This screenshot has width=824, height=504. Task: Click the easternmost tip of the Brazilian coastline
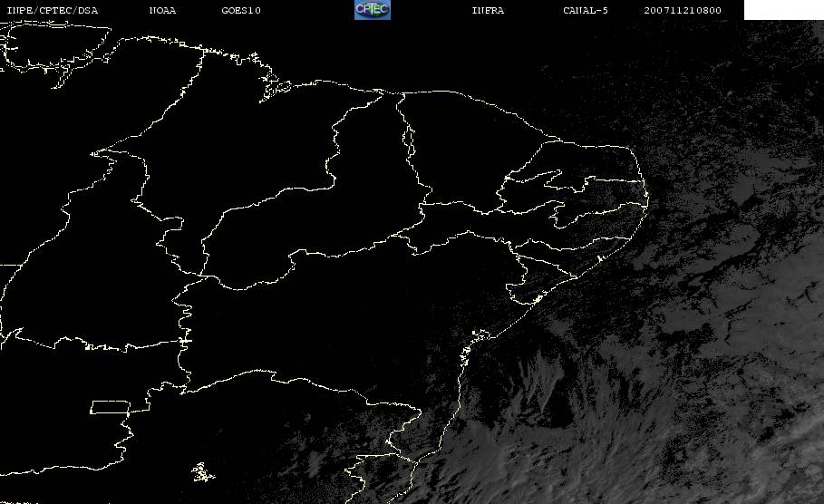[649, 201]
